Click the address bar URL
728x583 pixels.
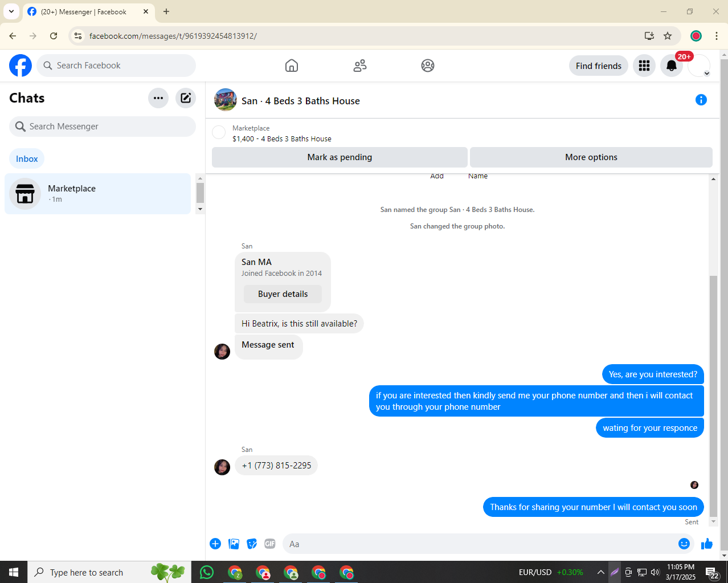pyautogui.click(x=173, y=36)
